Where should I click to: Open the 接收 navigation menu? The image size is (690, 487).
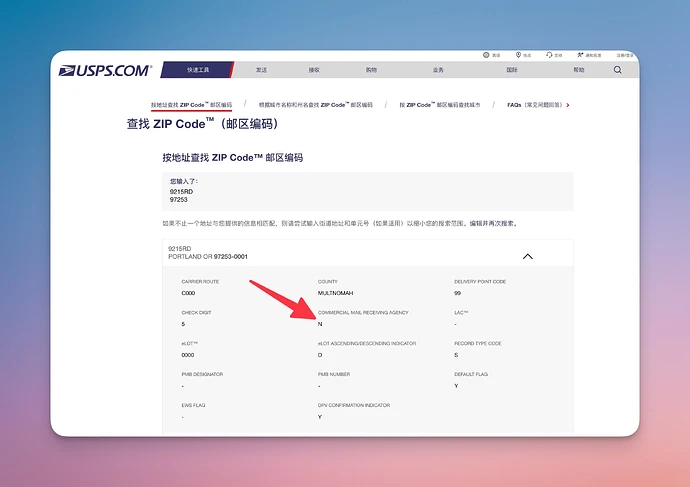point(314,70)
